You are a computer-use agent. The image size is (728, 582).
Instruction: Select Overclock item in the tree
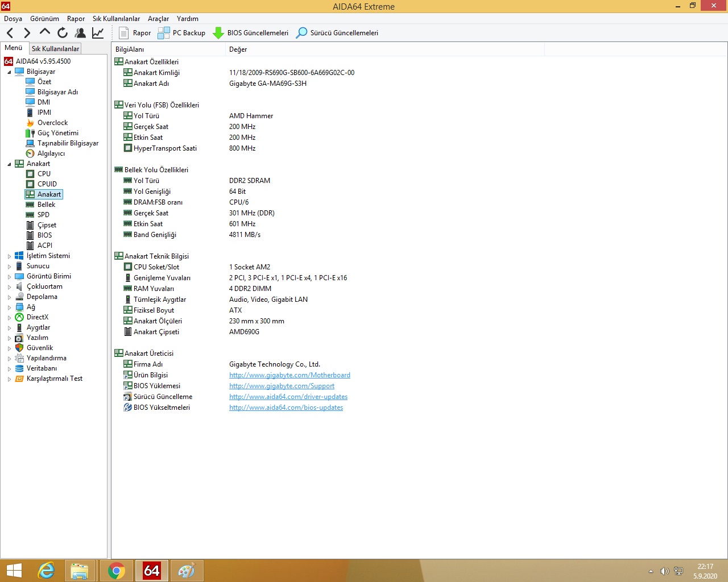click(52, 123)
